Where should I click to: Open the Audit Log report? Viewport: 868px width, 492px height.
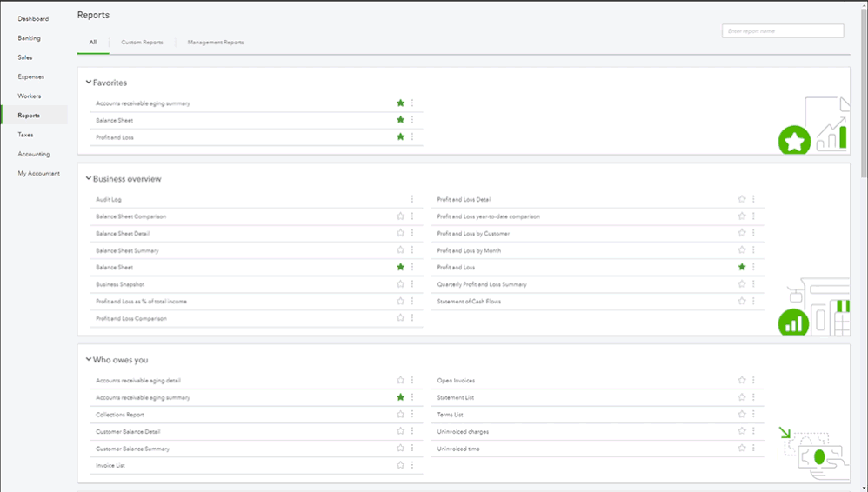tap(109, 199)
